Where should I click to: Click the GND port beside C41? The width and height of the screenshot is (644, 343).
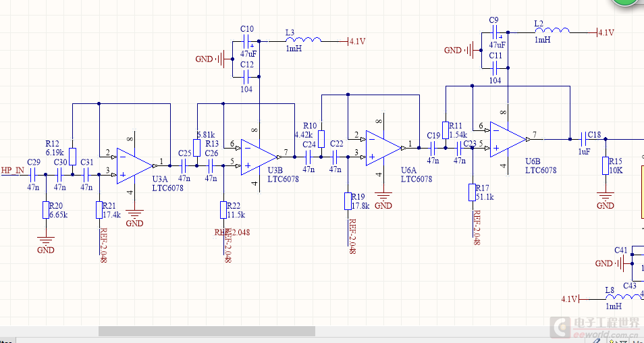tap(610, 263)
